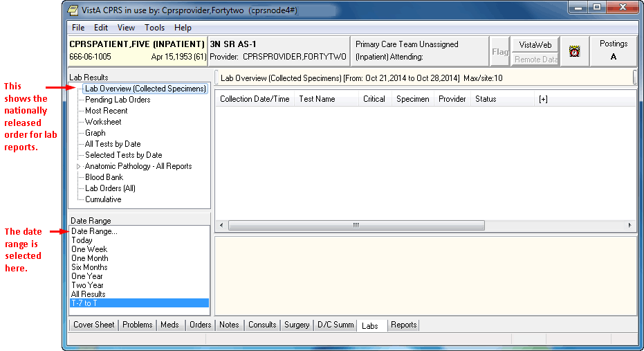Click the CPRSPATIENT,FIVE patient information box
Image resolution: width=644 pixels, height=351 pixels.
pos(137,51)
